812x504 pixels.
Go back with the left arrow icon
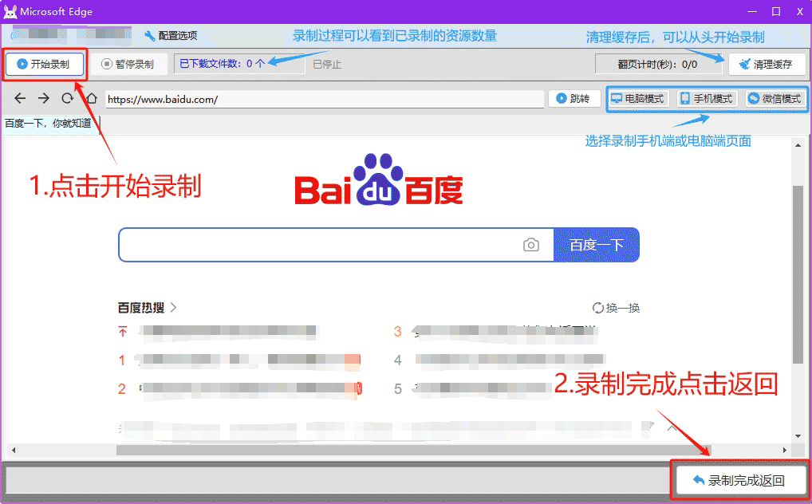[x=20, y=98]
